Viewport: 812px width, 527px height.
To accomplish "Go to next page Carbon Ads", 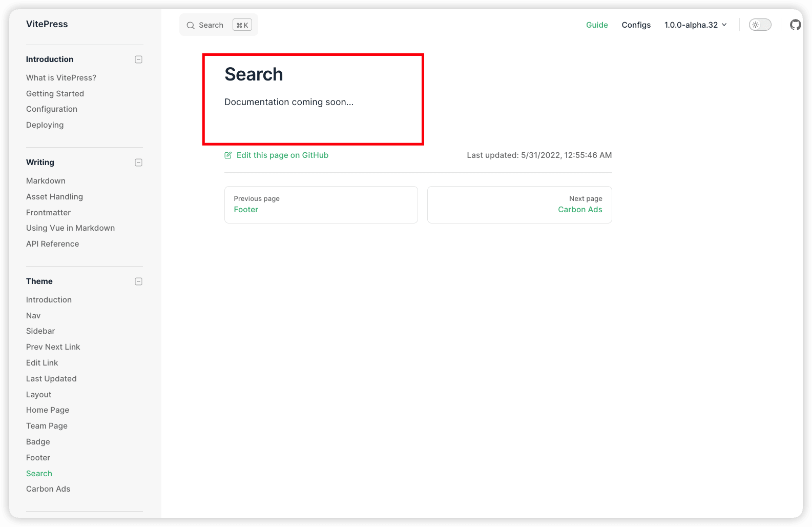I will 519,205.
